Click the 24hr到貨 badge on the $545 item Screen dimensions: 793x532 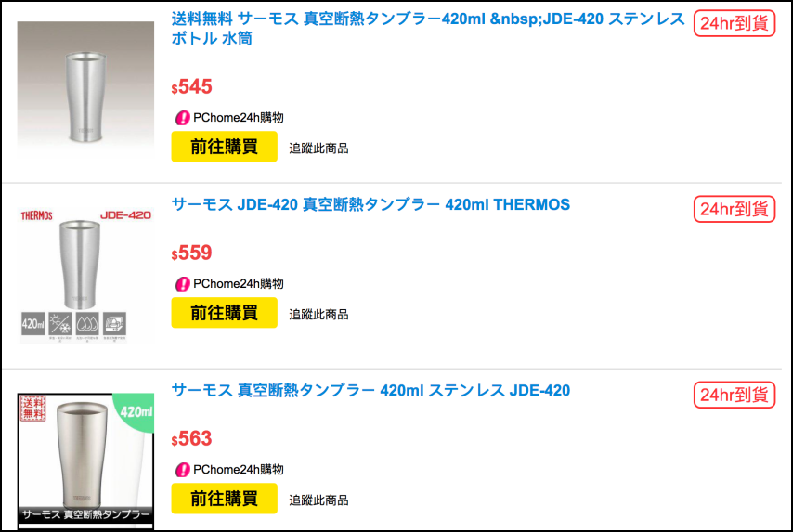tap(734, 23)
